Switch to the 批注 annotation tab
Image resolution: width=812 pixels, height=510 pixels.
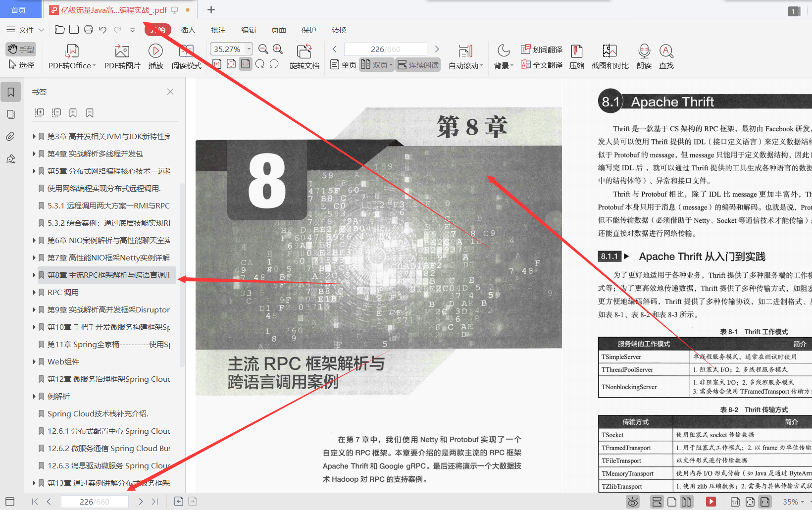(218, 30)
